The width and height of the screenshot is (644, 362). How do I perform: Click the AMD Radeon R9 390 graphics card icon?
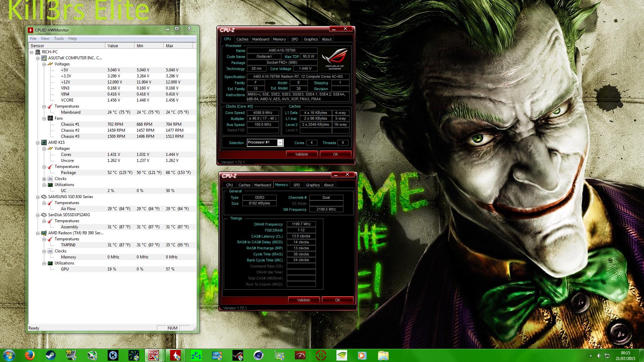[x=44, y=233]
